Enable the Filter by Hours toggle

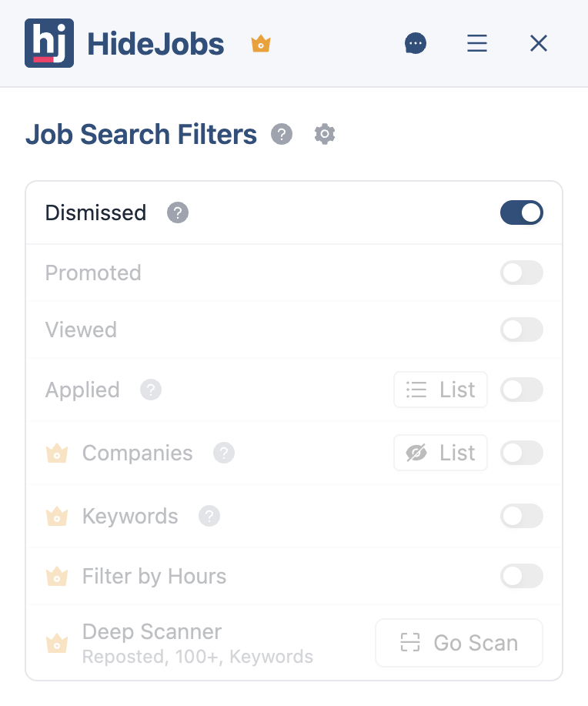click(x=522, y=576)
